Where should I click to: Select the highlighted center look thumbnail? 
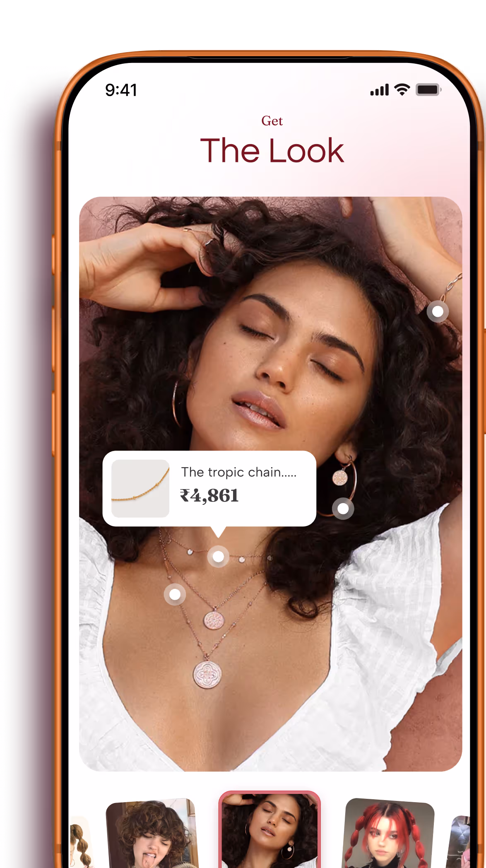coord(269,829)
